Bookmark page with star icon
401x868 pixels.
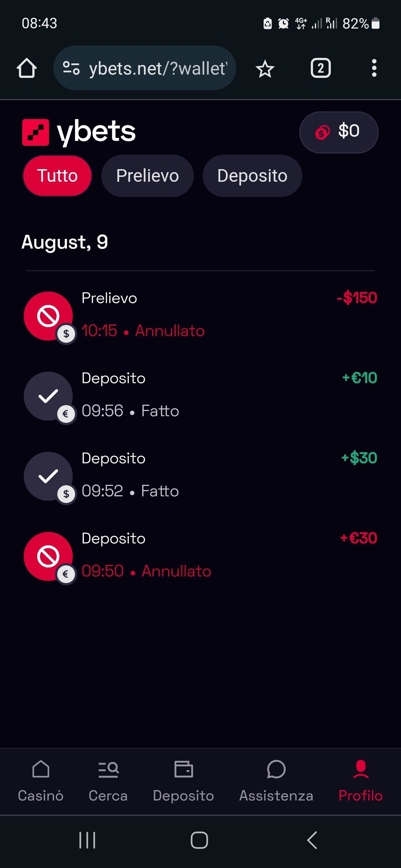click(265, 69)
